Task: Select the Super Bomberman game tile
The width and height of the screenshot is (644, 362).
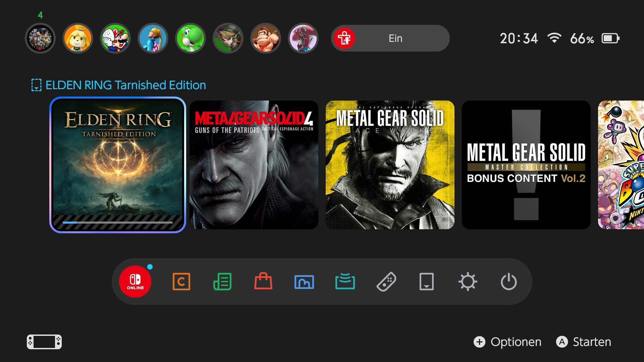Action: tap(621, 165)
